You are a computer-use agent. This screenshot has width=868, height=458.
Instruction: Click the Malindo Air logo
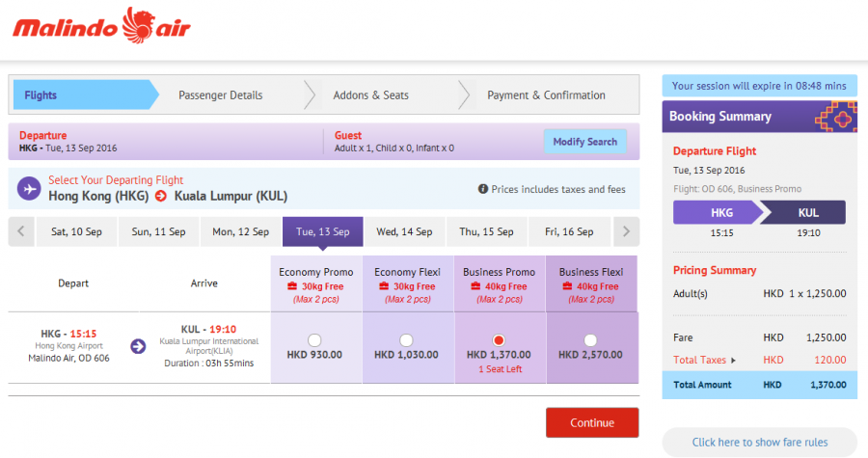click(x=101, y=25)
